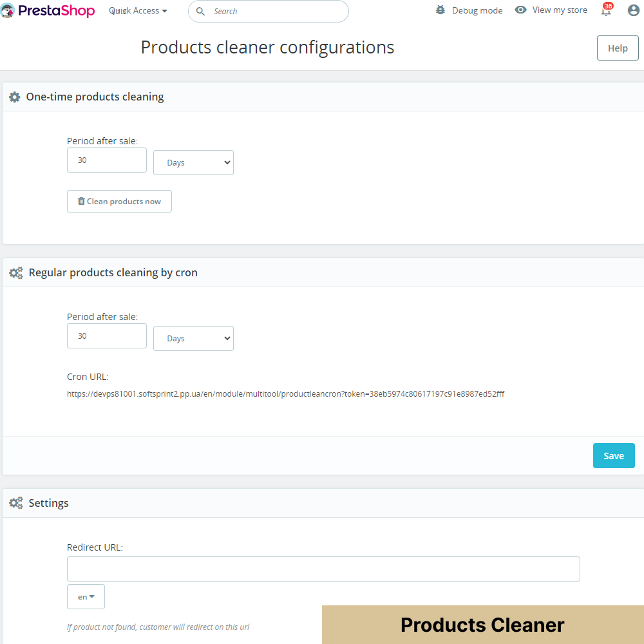Viewport: 644px width, 644px height.
Task: Click inside the Redirect URL field
Action: click(x=323, y=569)
